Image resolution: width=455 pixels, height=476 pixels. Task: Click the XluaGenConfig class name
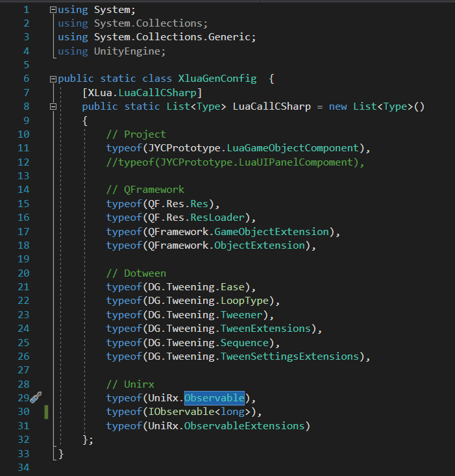coord(217,79)
